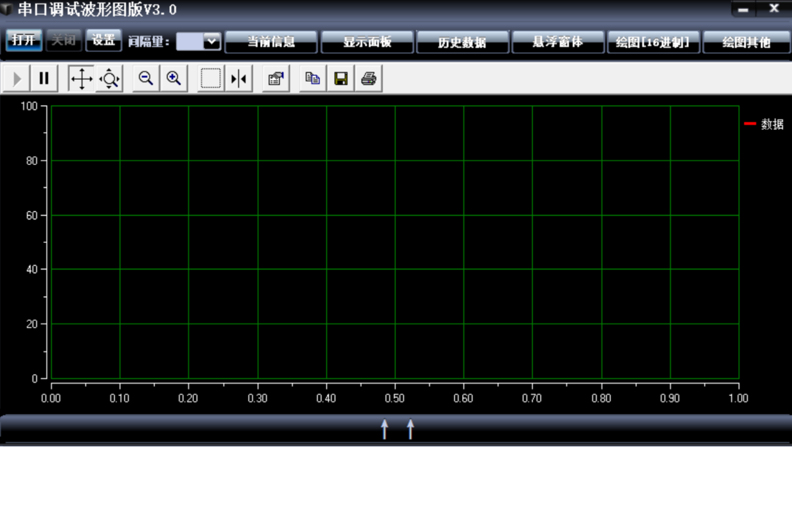This screenshot has width=792, height=532.
Task: Click the zoom in magnifier icon
Action: pos(174,79)
